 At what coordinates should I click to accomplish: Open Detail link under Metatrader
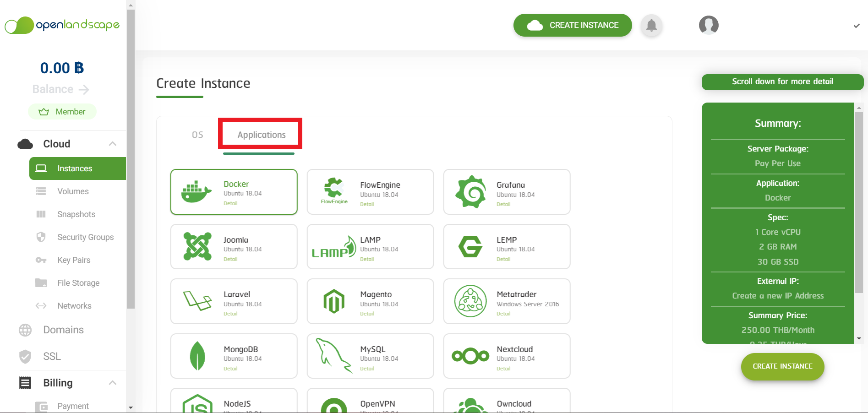click(503, 314)
